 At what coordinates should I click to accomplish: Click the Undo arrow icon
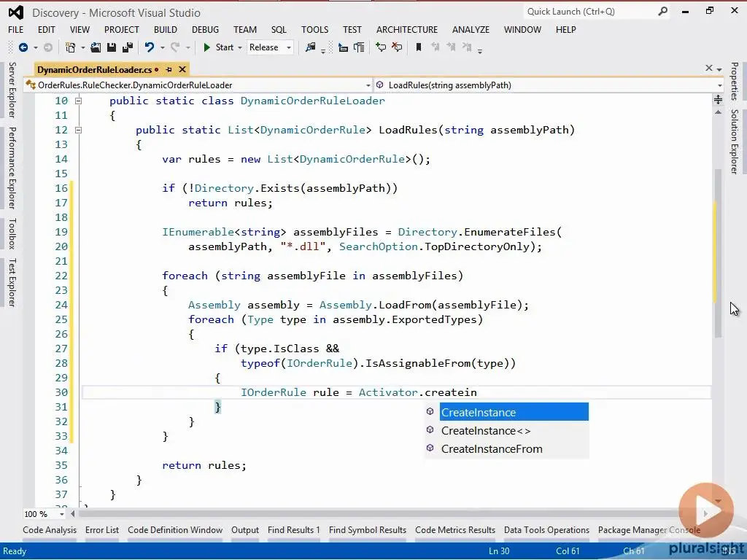click(150, 47)
